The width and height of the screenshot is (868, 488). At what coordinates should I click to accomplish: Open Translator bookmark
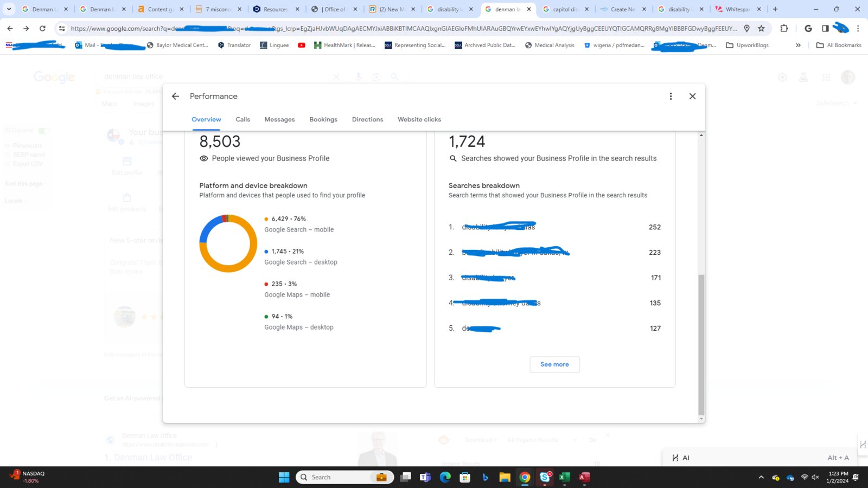pos(234,45)
